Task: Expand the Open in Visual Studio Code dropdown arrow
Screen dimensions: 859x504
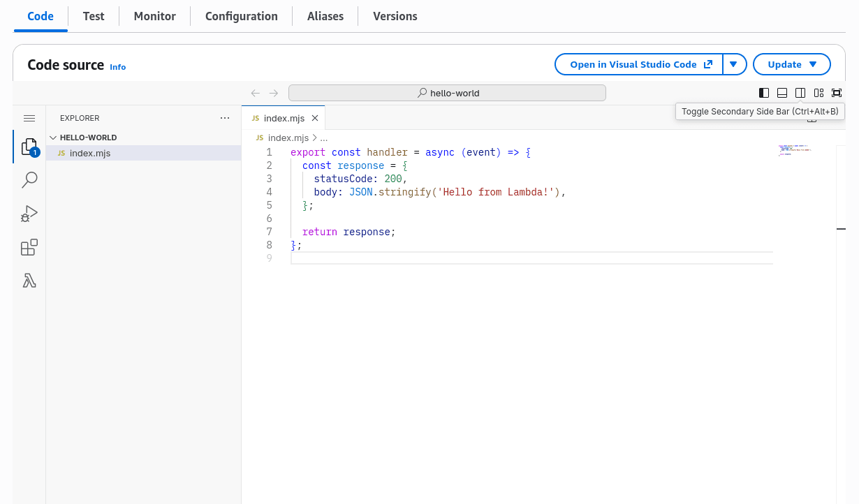Action: (x=734, y=64)
